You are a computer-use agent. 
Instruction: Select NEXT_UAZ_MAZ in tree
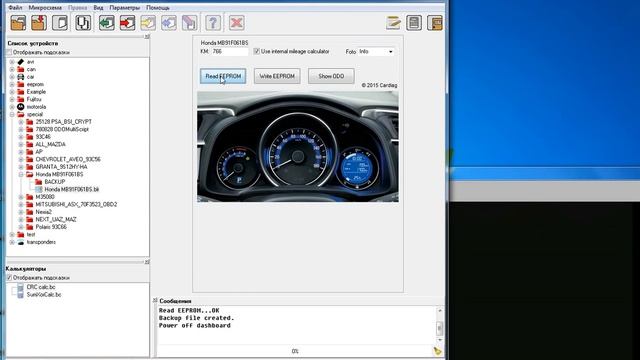click(x=56, y=220)
